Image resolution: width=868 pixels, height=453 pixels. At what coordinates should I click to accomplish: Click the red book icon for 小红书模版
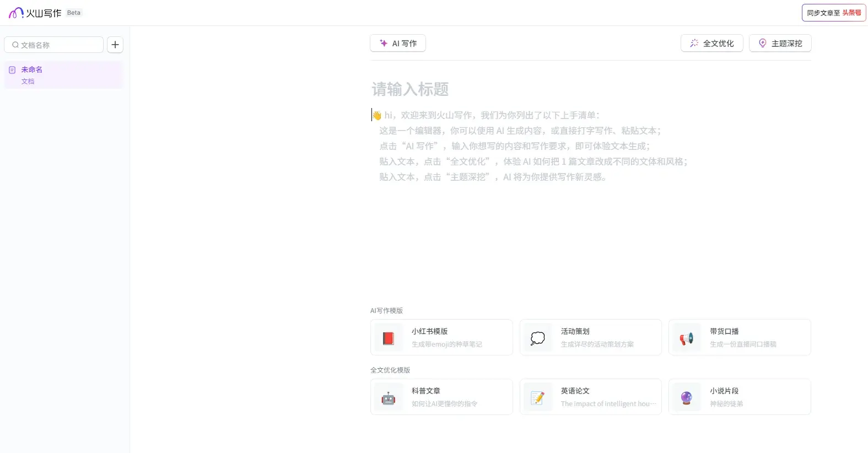point(389,338)
